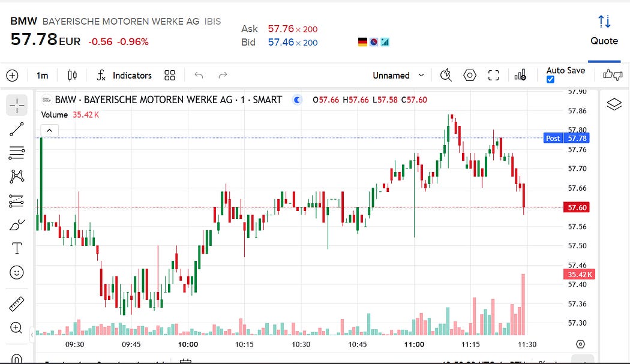This screenshot has height=364, width=630.
Task: Select the brush drawing tool
Action: 16,225
